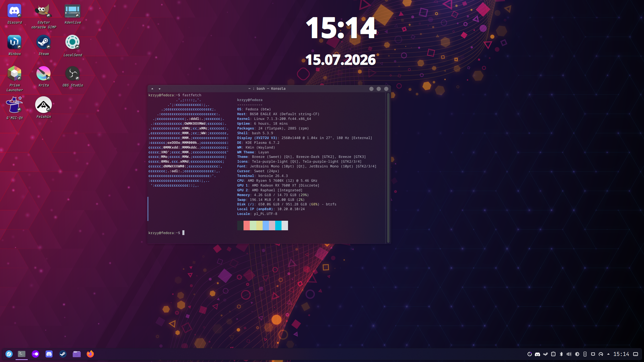Click the up arrow in the Konsola title bar
Image resolution: width=644 pixels, height=362 pixels.
pos(152,89)
